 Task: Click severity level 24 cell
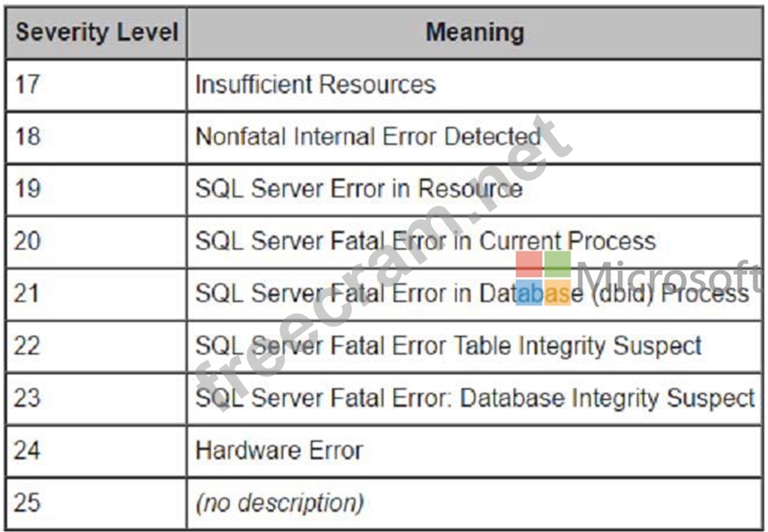96,451
